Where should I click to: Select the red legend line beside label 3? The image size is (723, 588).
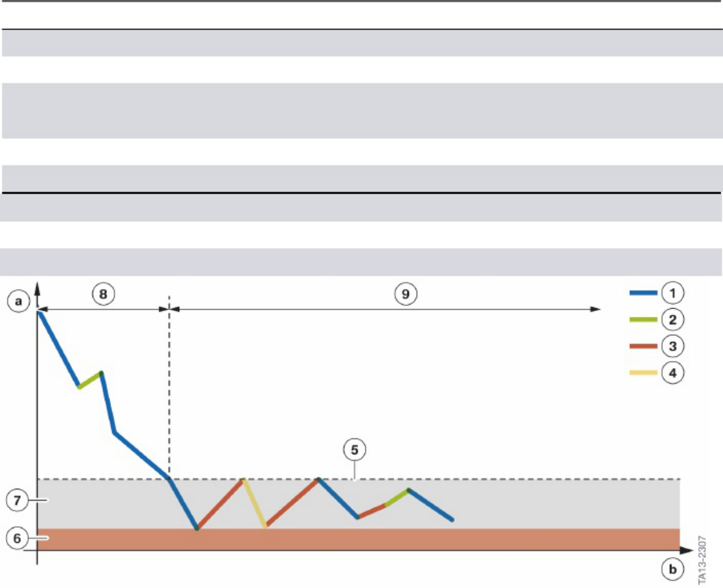pyautogui.click(x=643, y=346)
